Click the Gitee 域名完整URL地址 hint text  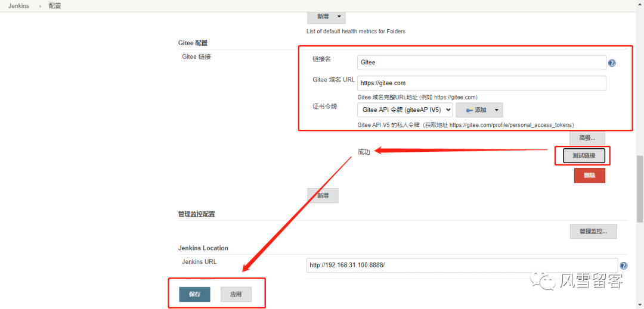[x=417, y=97]
